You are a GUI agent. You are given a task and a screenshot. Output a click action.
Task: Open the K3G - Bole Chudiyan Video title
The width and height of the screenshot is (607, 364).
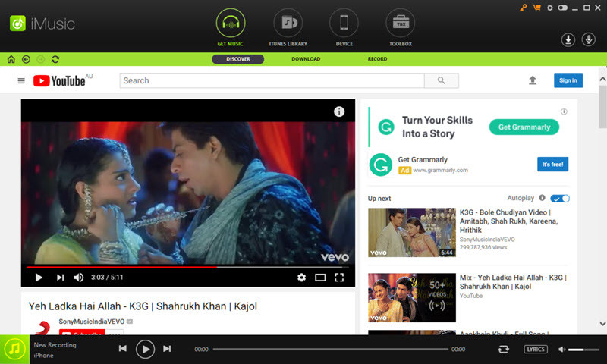508,221
